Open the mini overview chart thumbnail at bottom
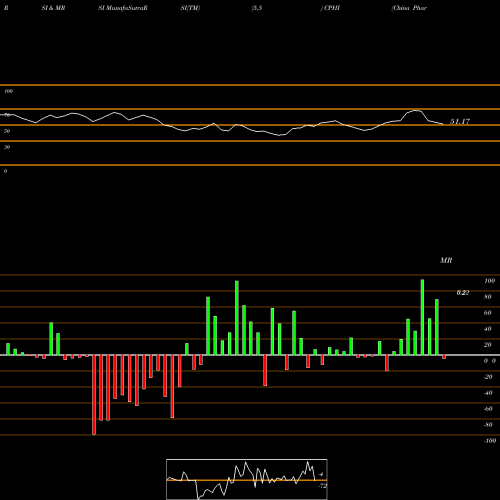This screenshot has width=500, height=500. tap(247, 479)
